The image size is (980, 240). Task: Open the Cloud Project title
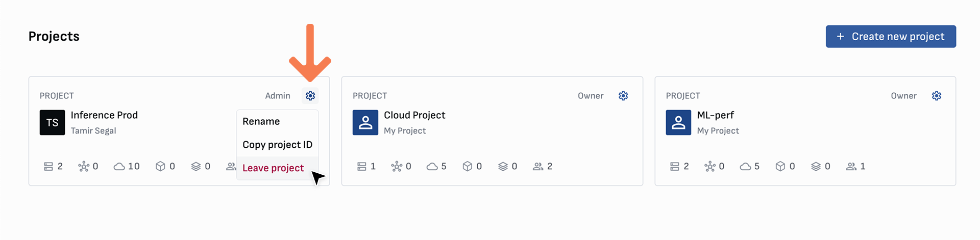click(x=414, y=115)
